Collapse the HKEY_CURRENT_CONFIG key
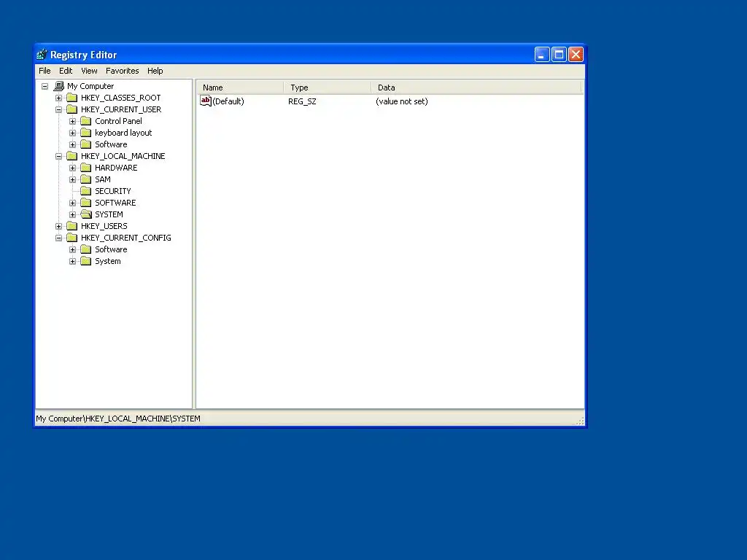 (58, 238)
